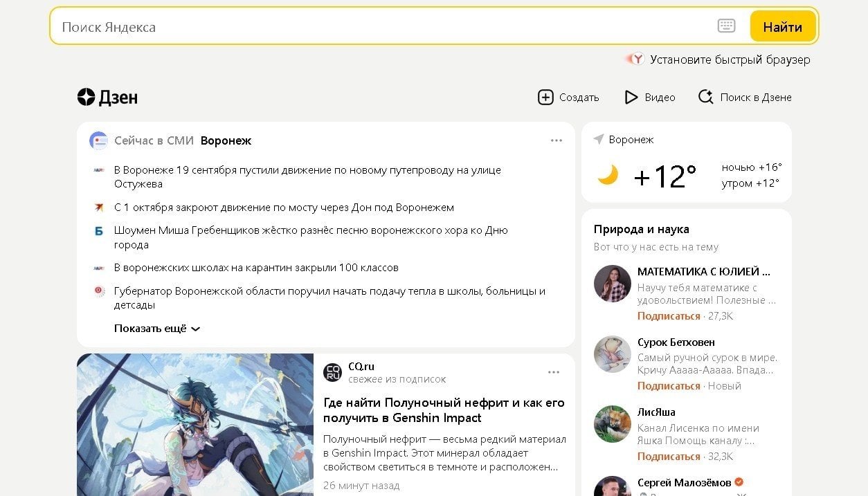This screenshot has height=496, width=868.
Task: Click verified badge next to Сергей Малозёмов
Action: click(x=739, y=481)
